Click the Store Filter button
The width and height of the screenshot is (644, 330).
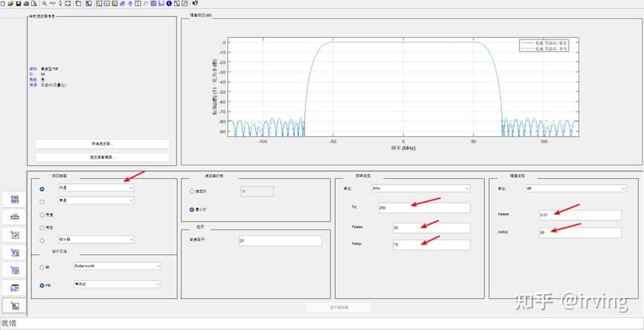pyautogui.click(x=102, y=144)
